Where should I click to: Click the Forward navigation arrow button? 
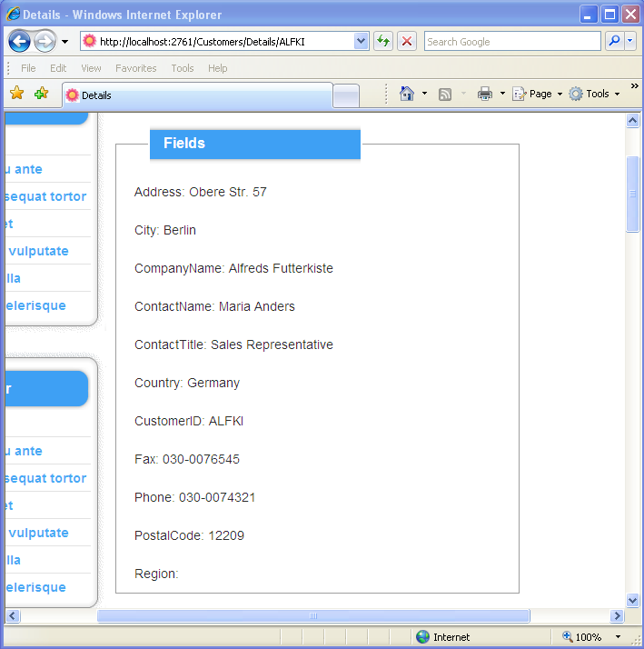pos(45,42)
